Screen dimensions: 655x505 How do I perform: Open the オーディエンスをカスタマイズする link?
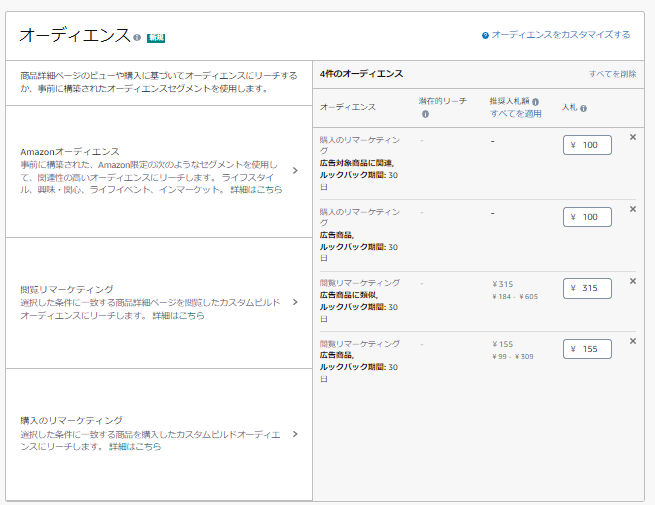point(561,35)
